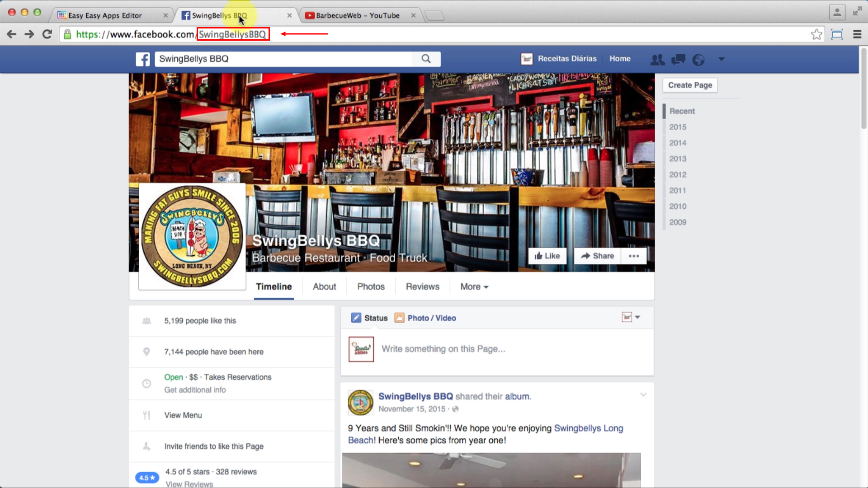Select the Status pencil icon
Viewport: 868px width, 488px height.
356,318
